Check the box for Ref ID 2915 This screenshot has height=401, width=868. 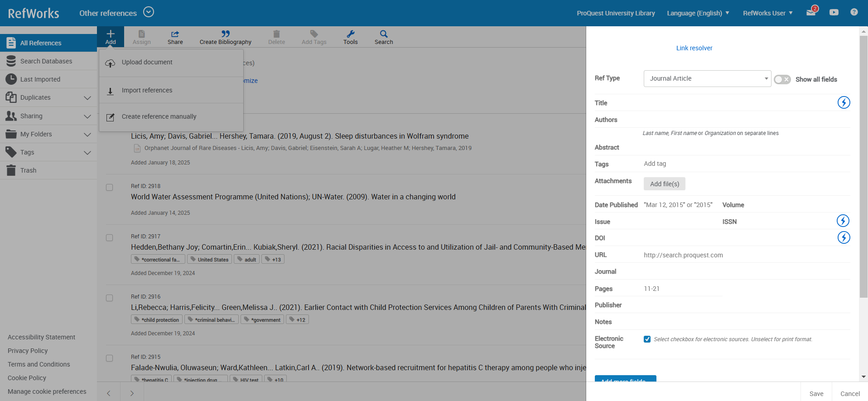click(x=109, y=358)
